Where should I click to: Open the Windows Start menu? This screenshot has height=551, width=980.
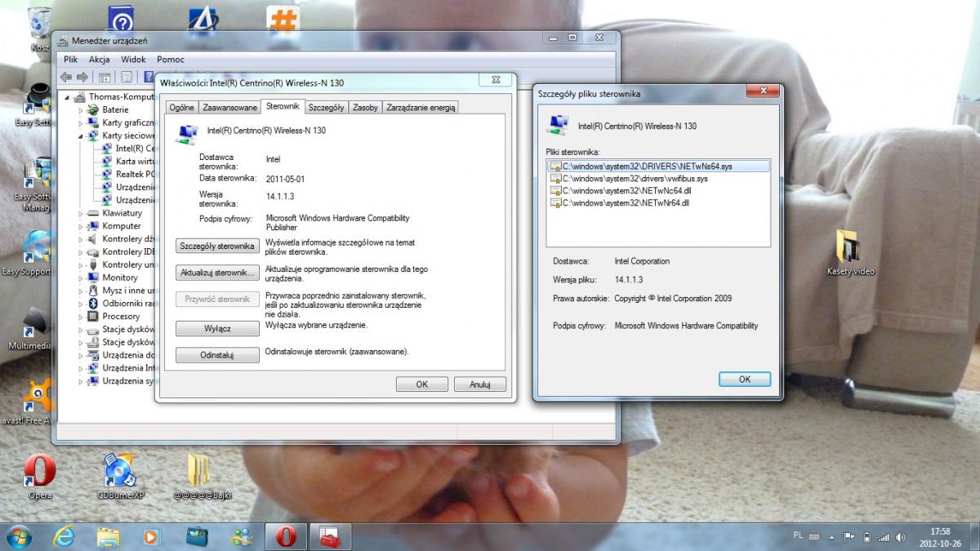click(19, 535)
